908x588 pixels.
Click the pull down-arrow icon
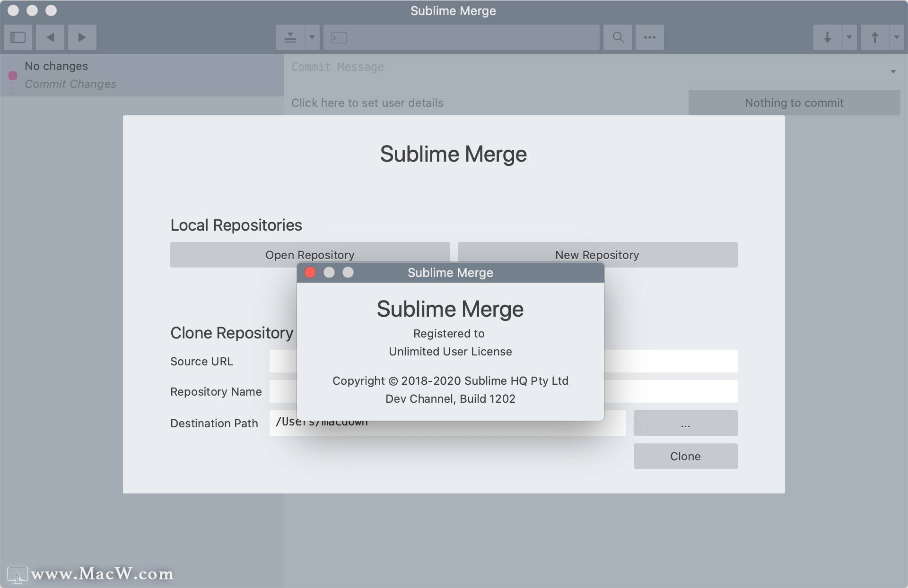pos(828,37)
